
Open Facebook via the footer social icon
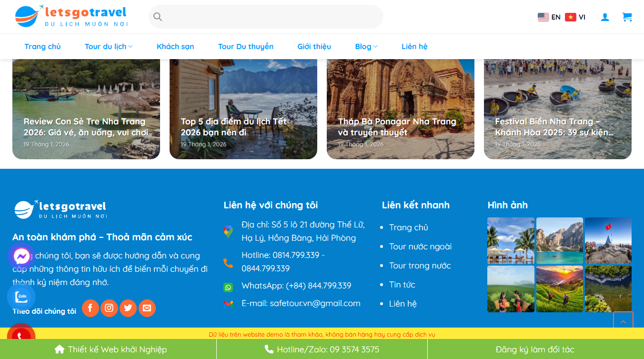(91, 308)
